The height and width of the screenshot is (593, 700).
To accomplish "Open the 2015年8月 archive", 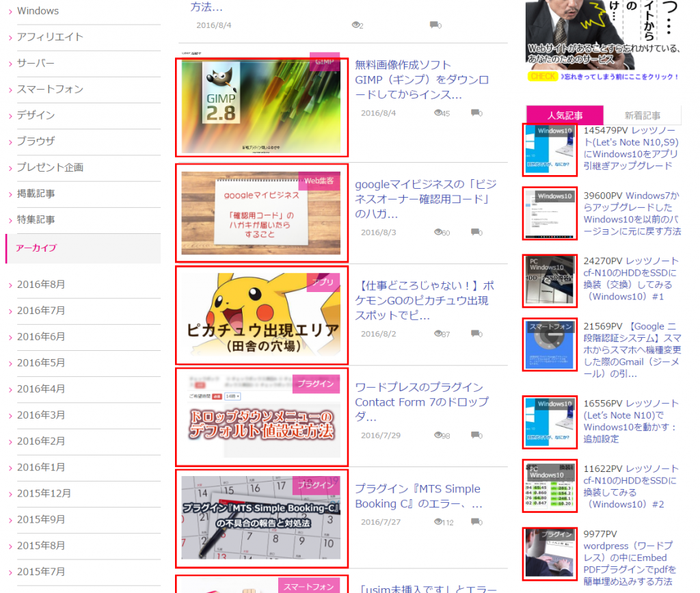I will pyautogui.click(x=41, y=546).
